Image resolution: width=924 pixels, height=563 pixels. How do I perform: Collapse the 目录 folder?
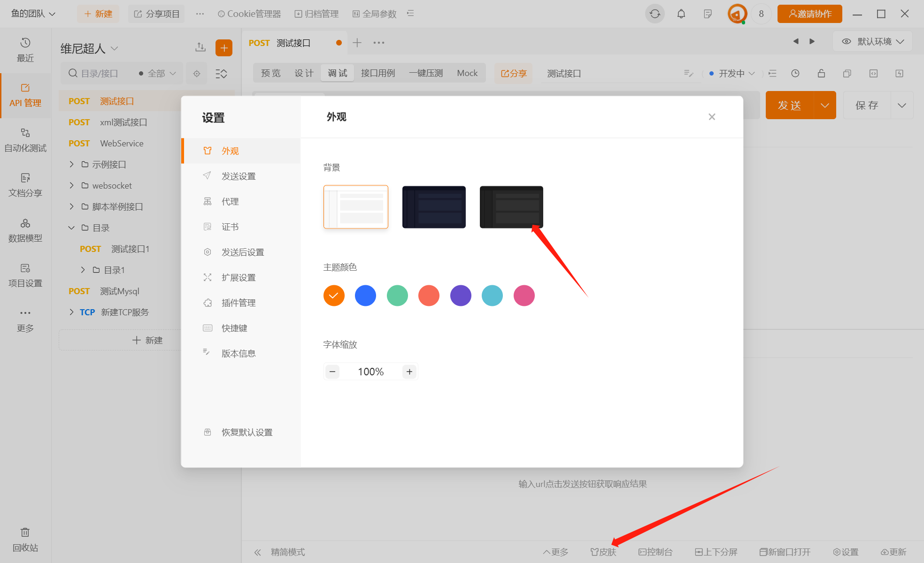point(71,228)
